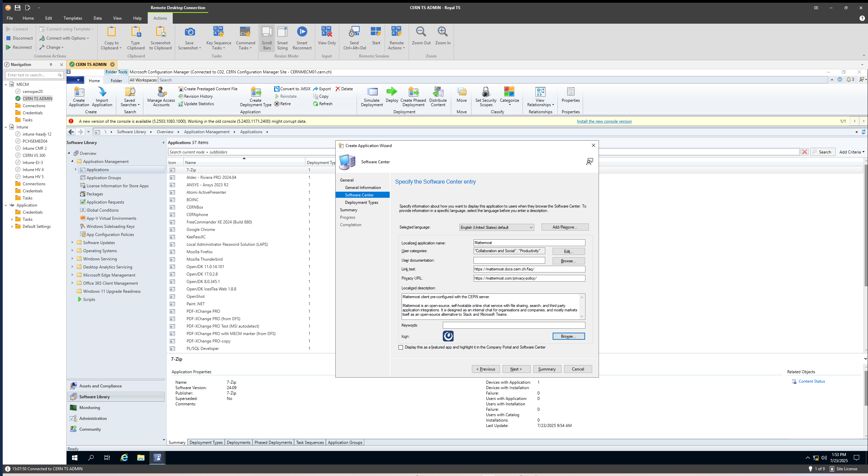Click the Previous button in wizard
The image size is (868, 476).
(486, 369)
